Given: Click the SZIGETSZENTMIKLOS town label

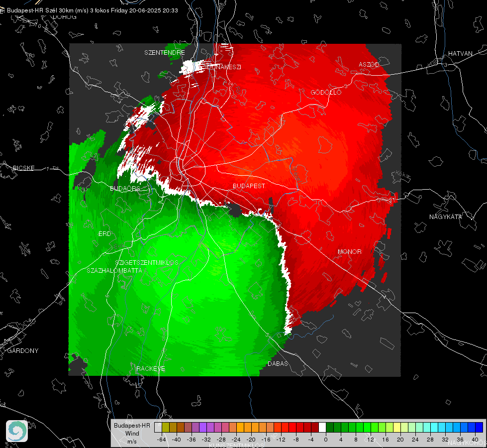Looking at the screenshot, I should pyautogui.click(x=147, y=263).
